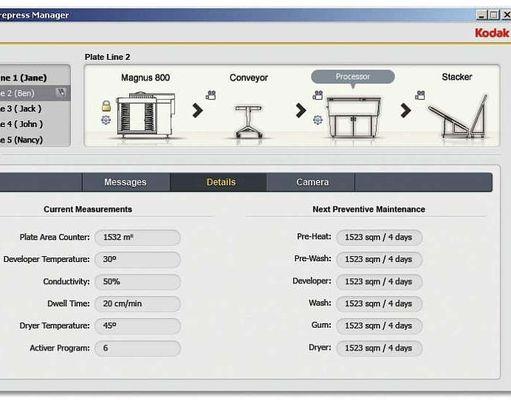This screenshot has width=511, height=400.
Task: Click the camera icon above the Conveyor
Action: pos(211,95)
